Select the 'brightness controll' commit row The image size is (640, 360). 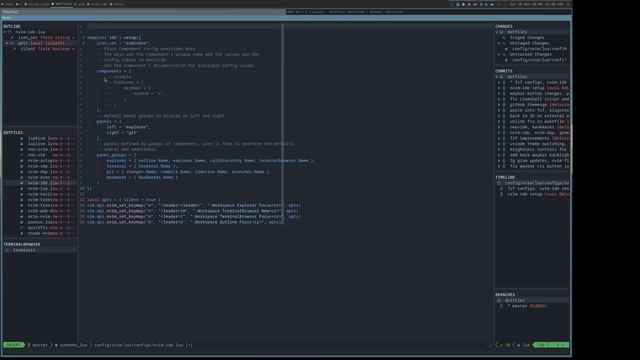coord(533,149)
